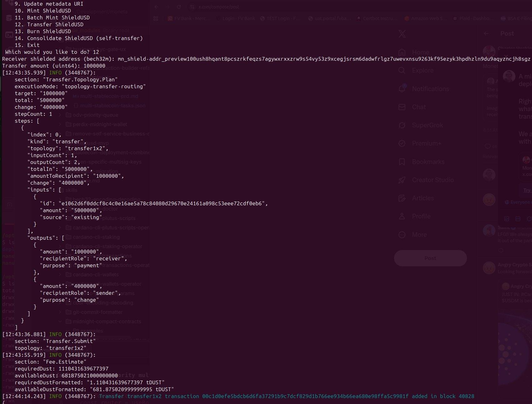
Task: Open the Login - FV Bank bookmark
Action: [x=238, y=18]
